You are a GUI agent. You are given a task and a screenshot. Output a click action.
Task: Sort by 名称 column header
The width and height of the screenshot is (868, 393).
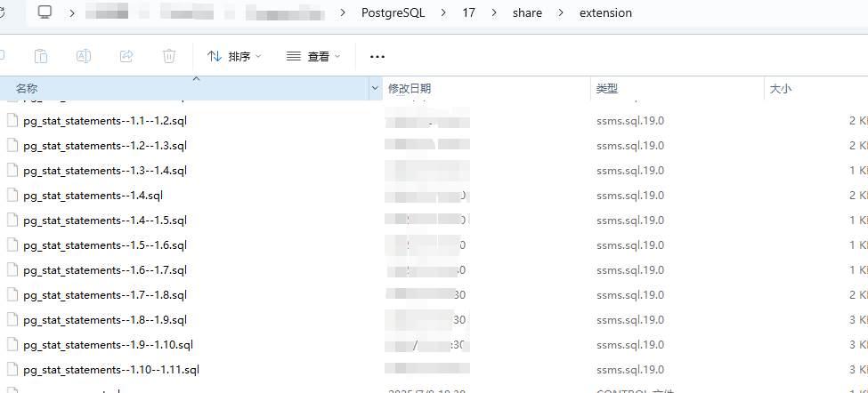tap(184, 88)
